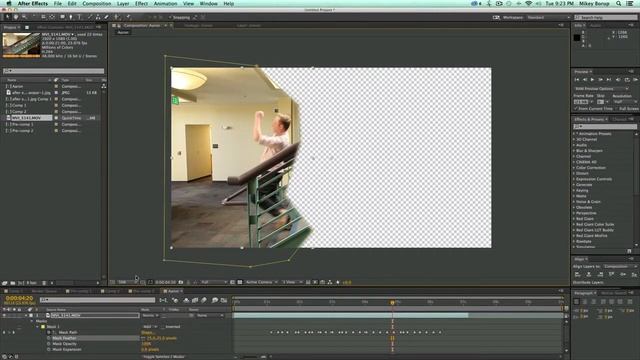Image resolution: width=640 pixels, height=360 pixels.
Task: Expand the Animation Presets category
Action: tap(574, 133)
